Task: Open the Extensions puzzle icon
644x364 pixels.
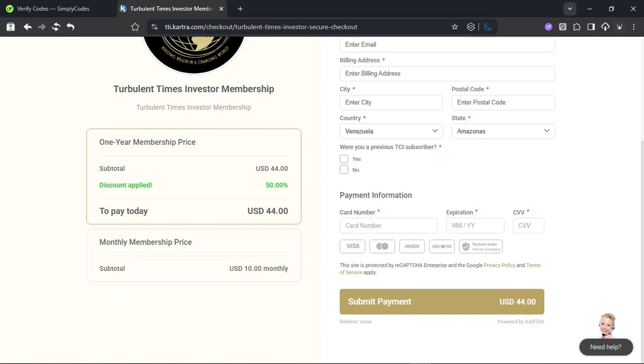Action: [577, 27]
